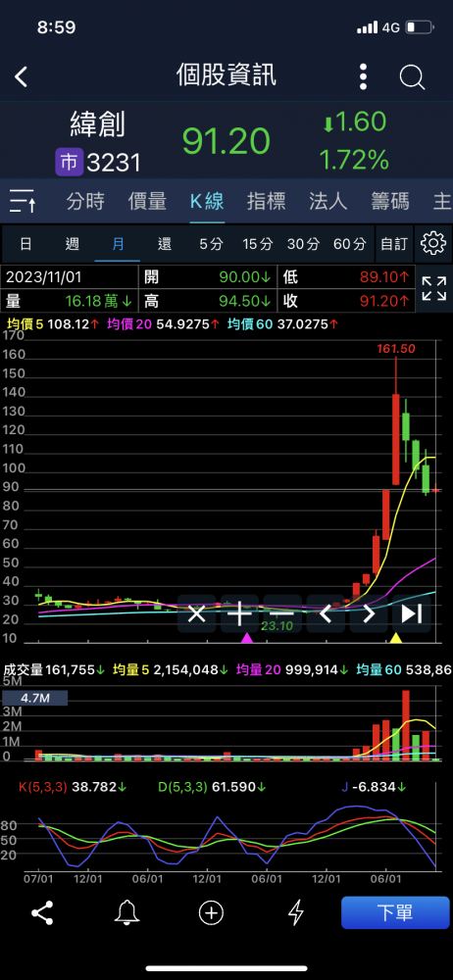Open the tab sorting list icon
The width and height of the screenshot is (453, 980).
click(x=24, y=201)
